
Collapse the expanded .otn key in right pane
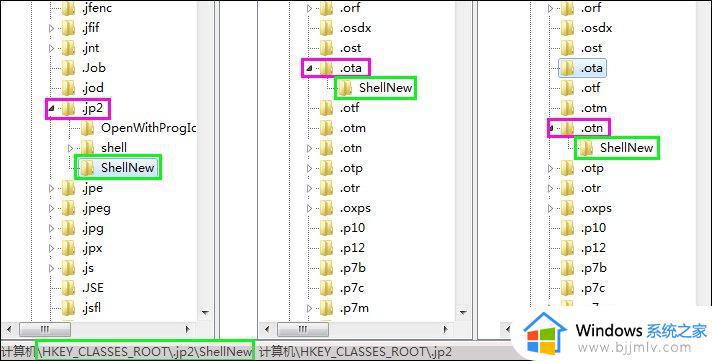[x=550, y=129]
